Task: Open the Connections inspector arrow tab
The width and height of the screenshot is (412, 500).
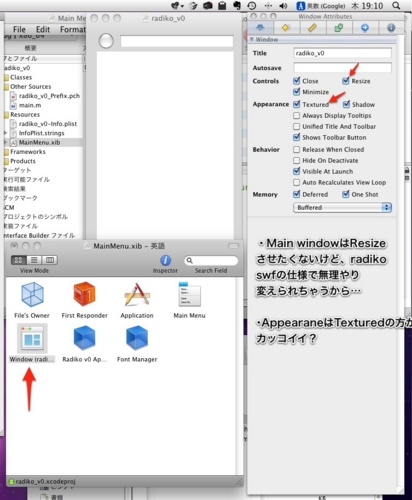Action: pyautogui.click(x=365, y=28)
